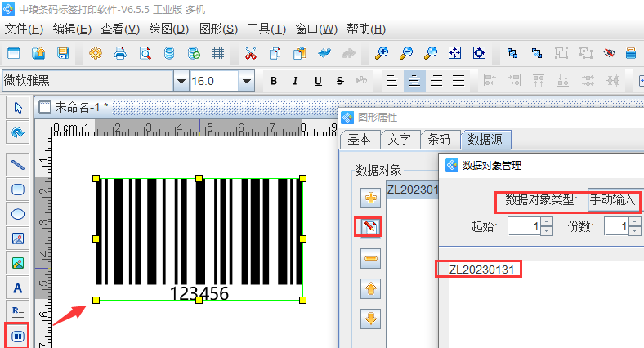Increase the 起始 spinner value
The height and width of the screenshot is (348, 644).
[546, 221]
